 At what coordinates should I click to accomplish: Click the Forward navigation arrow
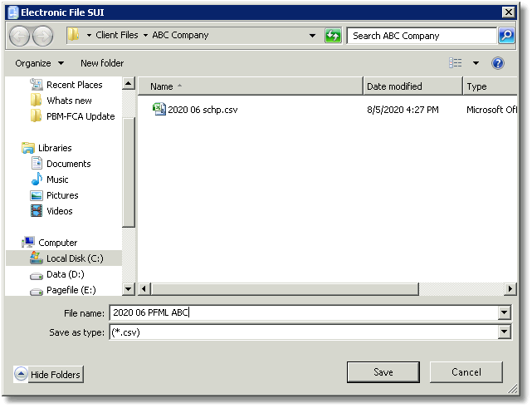[43, 36]
